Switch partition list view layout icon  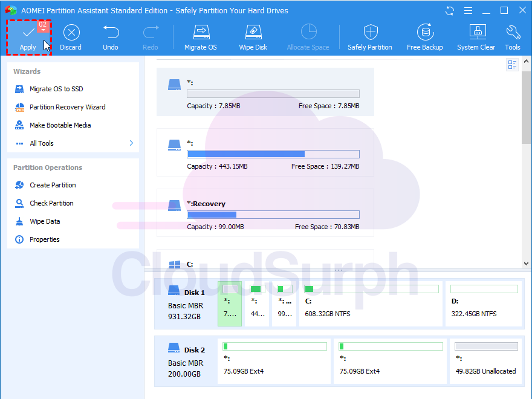[x=512, y=65]
